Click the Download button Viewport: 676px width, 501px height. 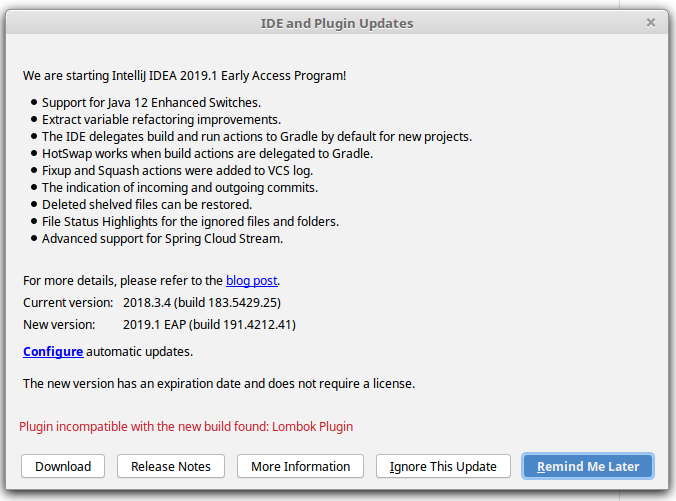[x=63, y=466]
